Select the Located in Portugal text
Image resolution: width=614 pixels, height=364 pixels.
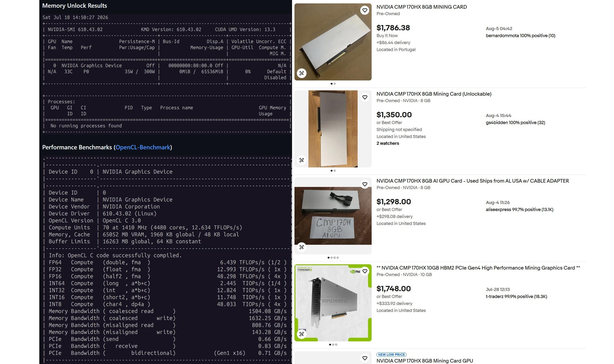coord(396,50)
